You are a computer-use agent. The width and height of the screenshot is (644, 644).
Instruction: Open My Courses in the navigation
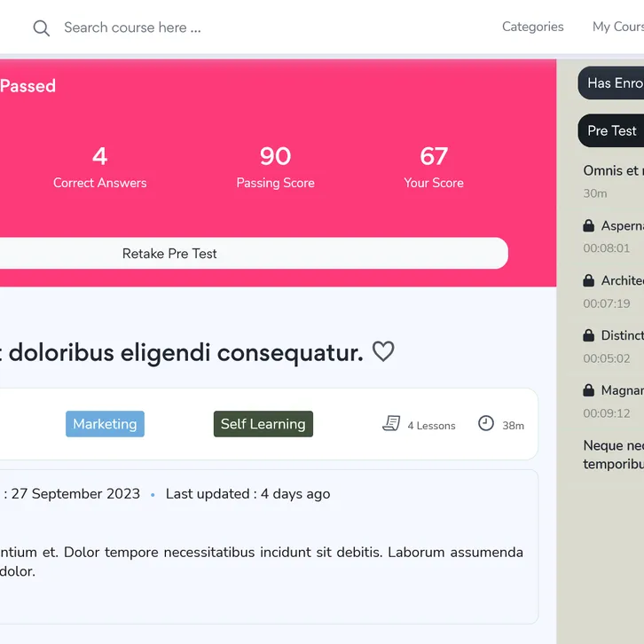617,27
